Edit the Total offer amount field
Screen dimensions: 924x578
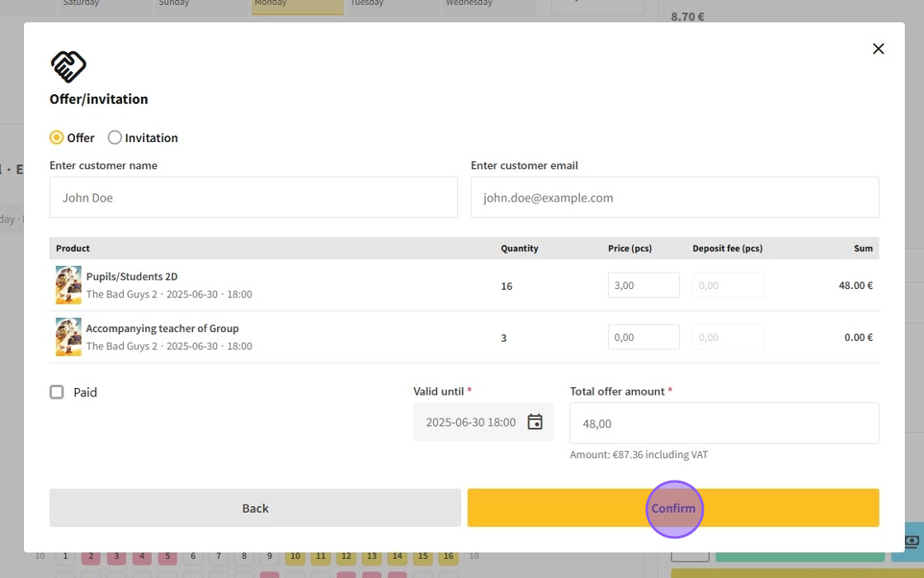tap(724, 424)
